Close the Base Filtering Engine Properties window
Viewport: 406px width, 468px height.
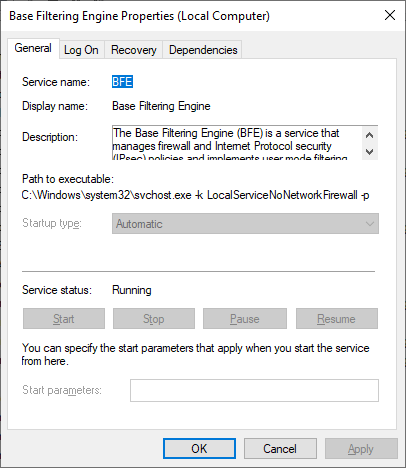[390, 15]
